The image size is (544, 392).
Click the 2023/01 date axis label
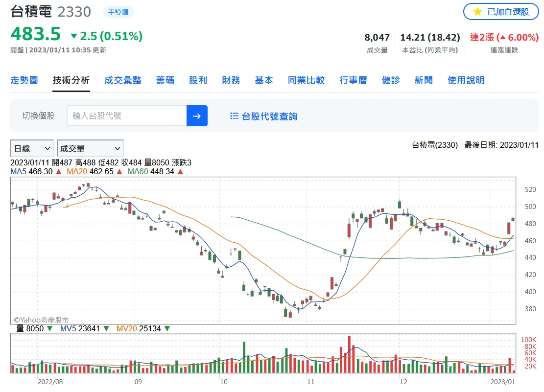click(x=503, y=382)
